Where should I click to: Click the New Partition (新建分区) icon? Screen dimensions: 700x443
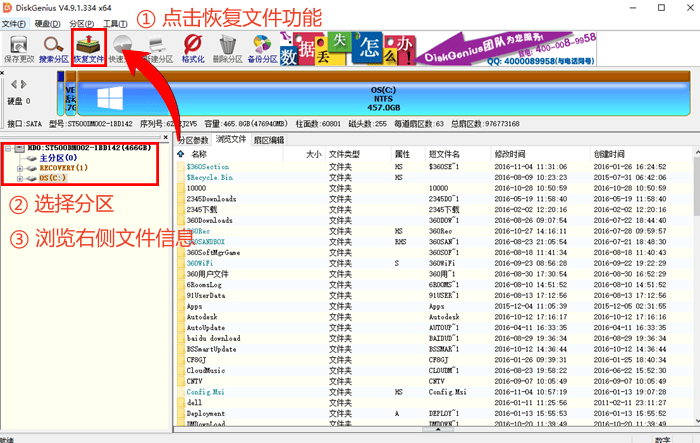[158, 49]
